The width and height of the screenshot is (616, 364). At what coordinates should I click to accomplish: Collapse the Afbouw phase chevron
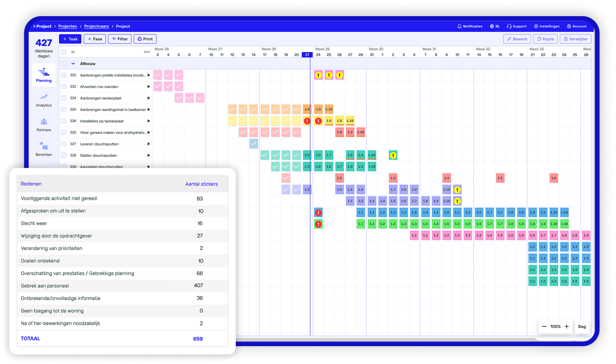click(x=73, y=63)
